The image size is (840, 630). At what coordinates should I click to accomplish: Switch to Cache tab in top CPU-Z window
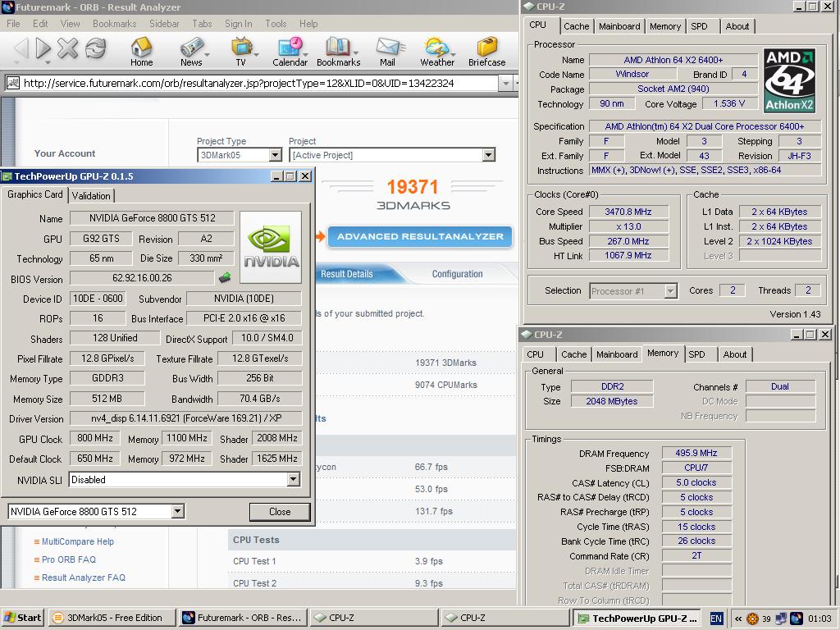tap(577, 26)
